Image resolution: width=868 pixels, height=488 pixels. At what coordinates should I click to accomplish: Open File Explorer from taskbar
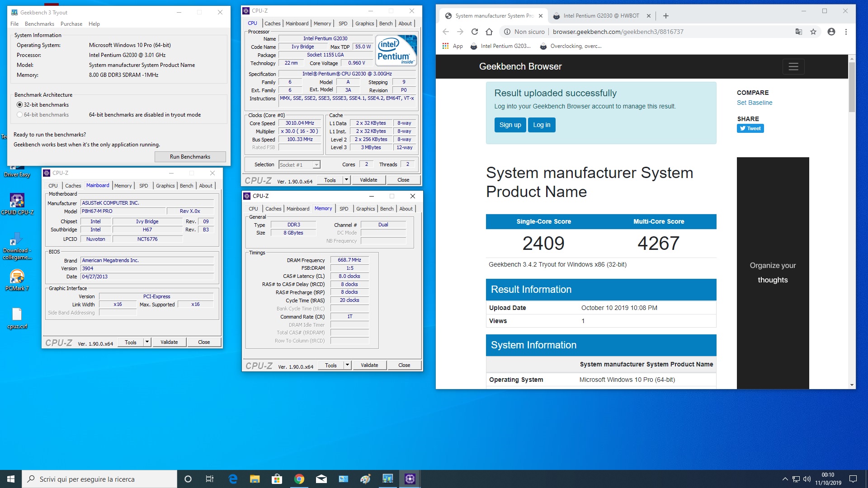(x=255, y=479)
